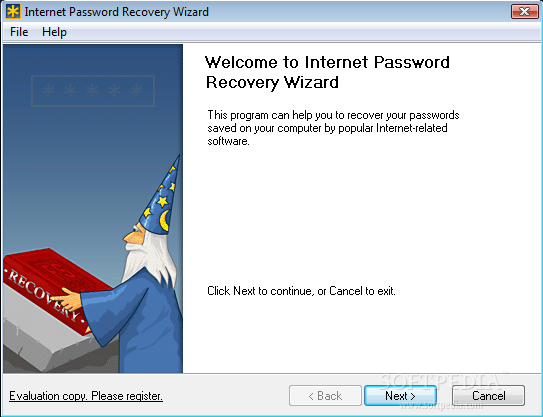Click the crescent moon on wizard hat
Viewport: 543px width, 417px height.
pyautogui.click(x=164, y=220)
